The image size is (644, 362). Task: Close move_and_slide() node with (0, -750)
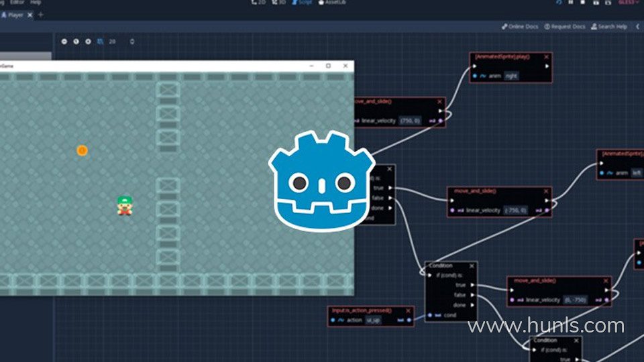(x=606, y=281)
